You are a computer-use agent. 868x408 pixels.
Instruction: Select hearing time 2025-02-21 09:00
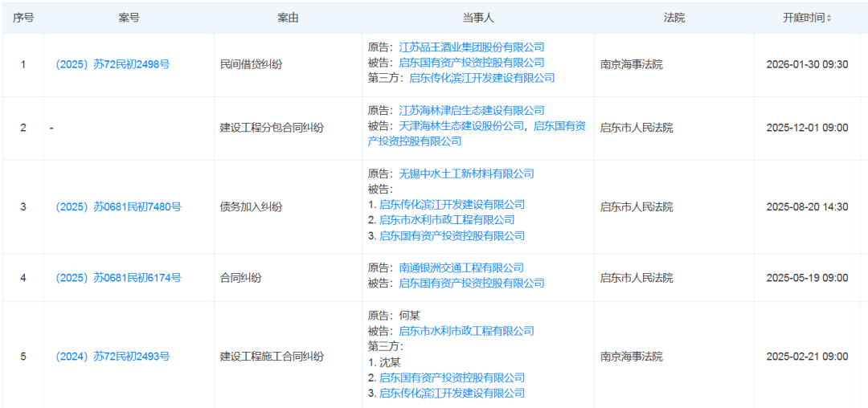pyautogui.click(x=807, y=357)
